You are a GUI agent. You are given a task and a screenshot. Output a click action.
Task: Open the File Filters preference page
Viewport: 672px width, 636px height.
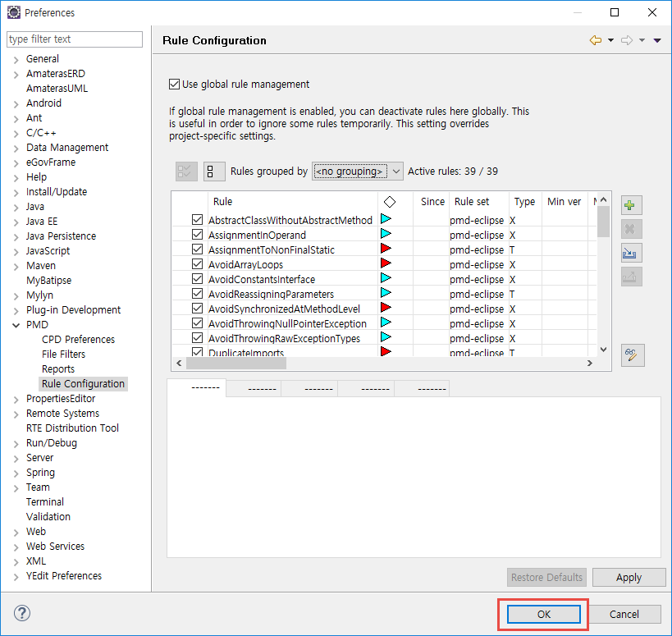click(x=63, y=355)
